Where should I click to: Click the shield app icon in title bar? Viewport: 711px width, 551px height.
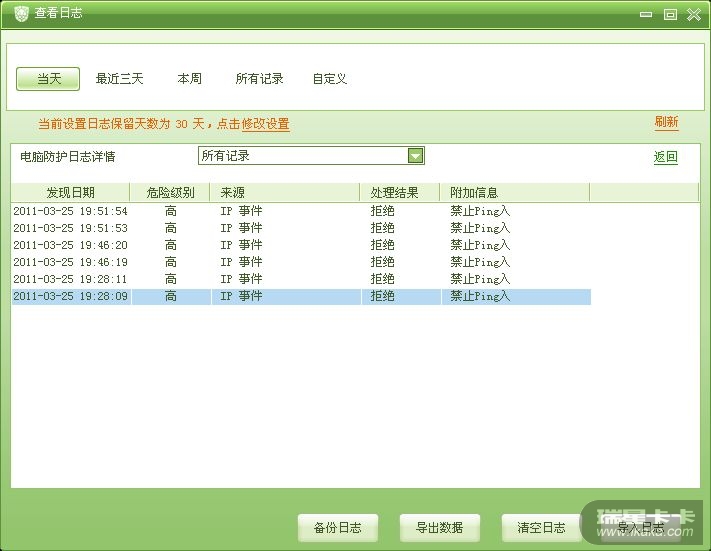(20, 14)
